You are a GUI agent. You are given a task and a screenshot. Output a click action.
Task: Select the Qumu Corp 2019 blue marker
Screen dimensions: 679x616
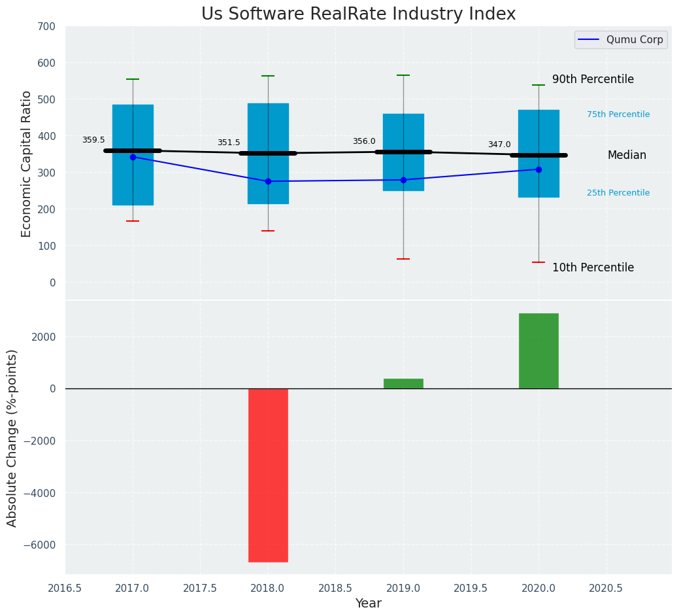tap(403, 180)
